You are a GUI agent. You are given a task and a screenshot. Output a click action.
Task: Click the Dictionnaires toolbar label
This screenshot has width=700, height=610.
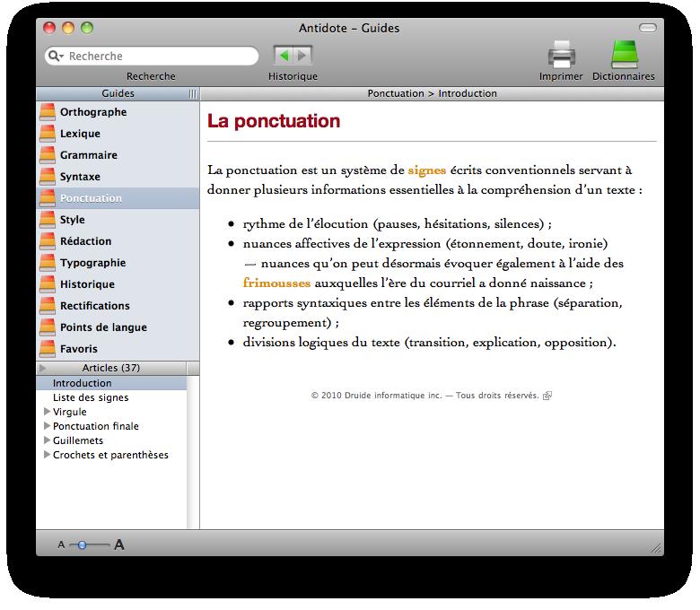click(x=624, y=76)
